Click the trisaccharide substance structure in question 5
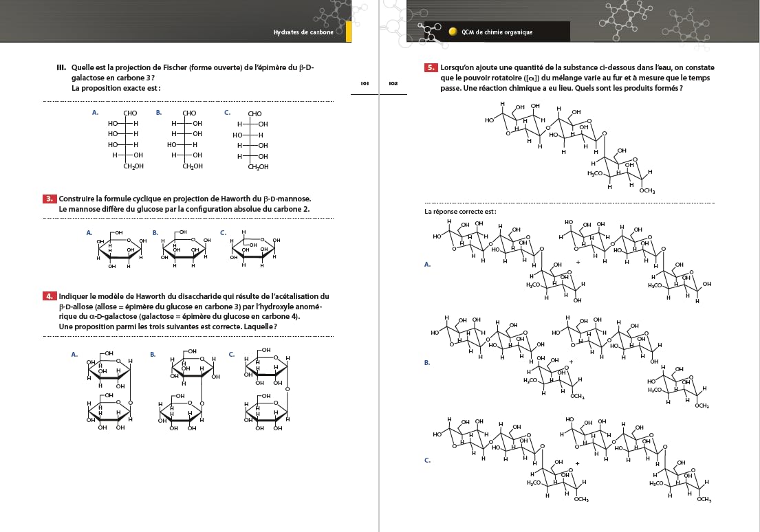The width and height of the screenshot is (760, 532). tap(571, 148)
